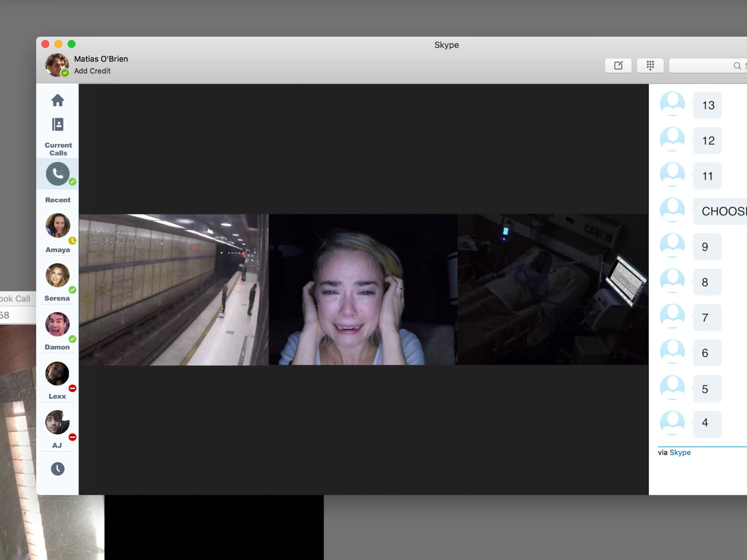Click the avatar beside message 9

pyautogui.click(x=672, y=245)
